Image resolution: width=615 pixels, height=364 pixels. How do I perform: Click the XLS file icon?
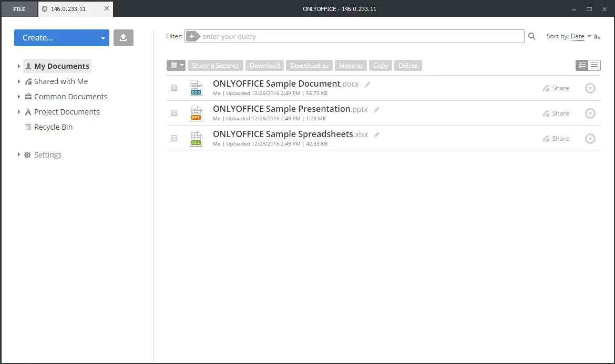pyautogui.click(x=196, y=138)
